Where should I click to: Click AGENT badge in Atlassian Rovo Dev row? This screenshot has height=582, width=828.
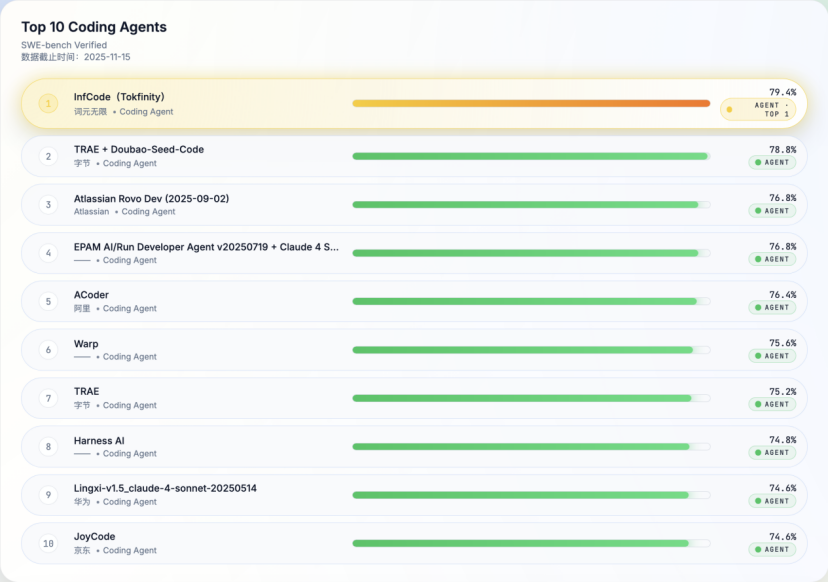[772, 211]
